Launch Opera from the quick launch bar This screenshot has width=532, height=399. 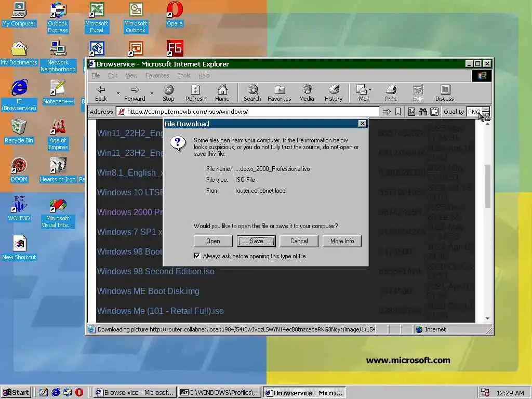79,392
